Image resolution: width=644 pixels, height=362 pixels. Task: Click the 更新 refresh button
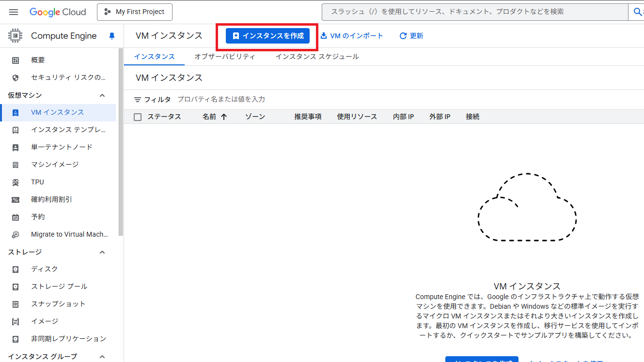point(411,36)
